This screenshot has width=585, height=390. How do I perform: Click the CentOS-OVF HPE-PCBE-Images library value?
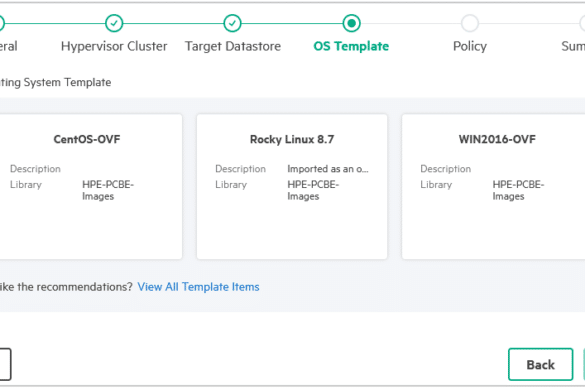[108, 190]
